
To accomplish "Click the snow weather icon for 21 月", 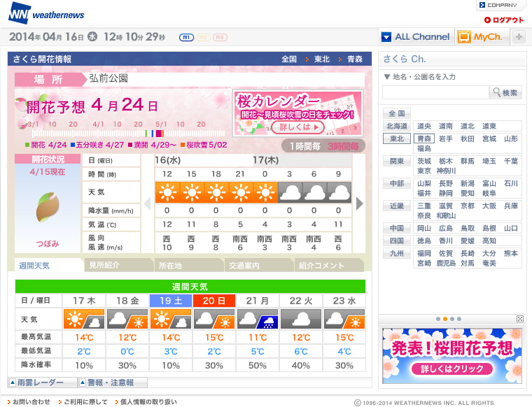I will pos(258,319).
